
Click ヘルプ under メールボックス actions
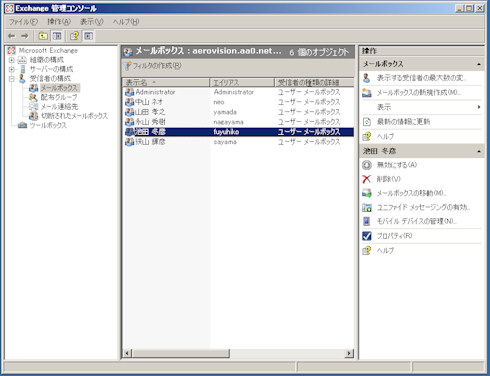coord(385,137)
